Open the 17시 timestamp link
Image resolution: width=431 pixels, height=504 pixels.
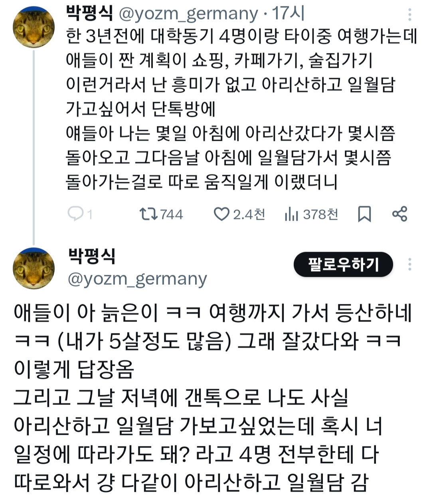tap(289, 14)
